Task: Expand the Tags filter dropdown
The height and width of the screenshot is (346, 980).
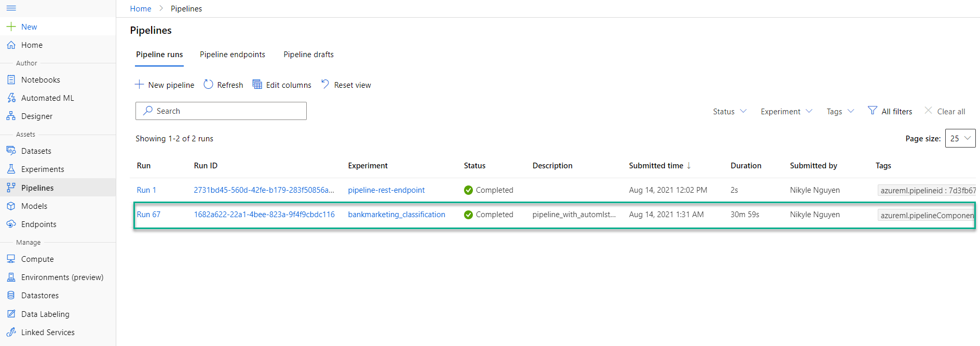Action: tap(840, 111)
